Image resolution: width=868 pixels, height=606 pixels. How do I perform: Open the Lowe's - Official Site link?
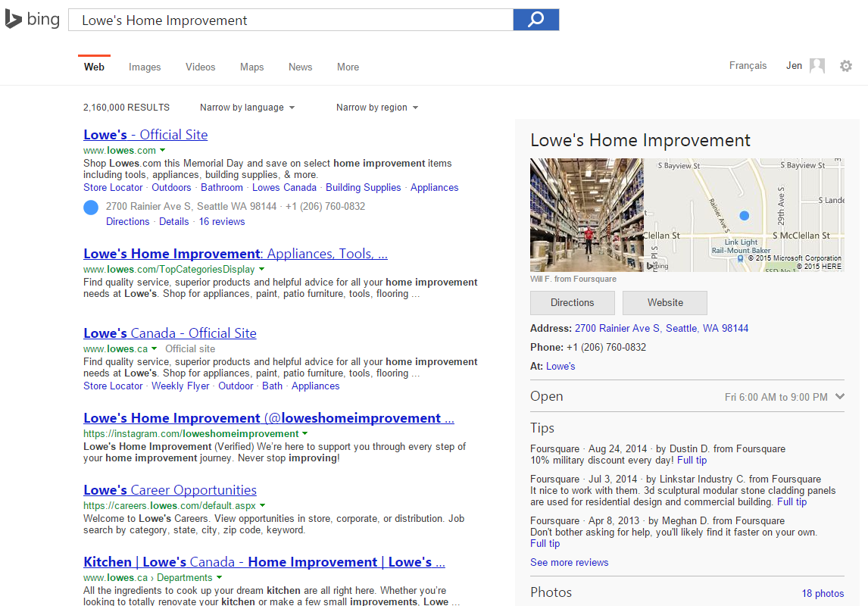(145, 135)
